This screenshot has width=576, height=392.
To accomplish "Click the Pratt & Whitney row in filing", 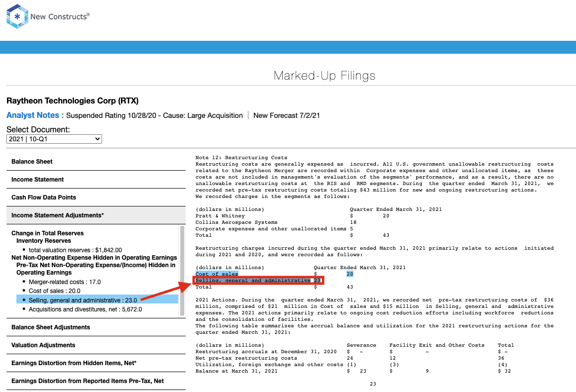I will [x=292, y=216].
